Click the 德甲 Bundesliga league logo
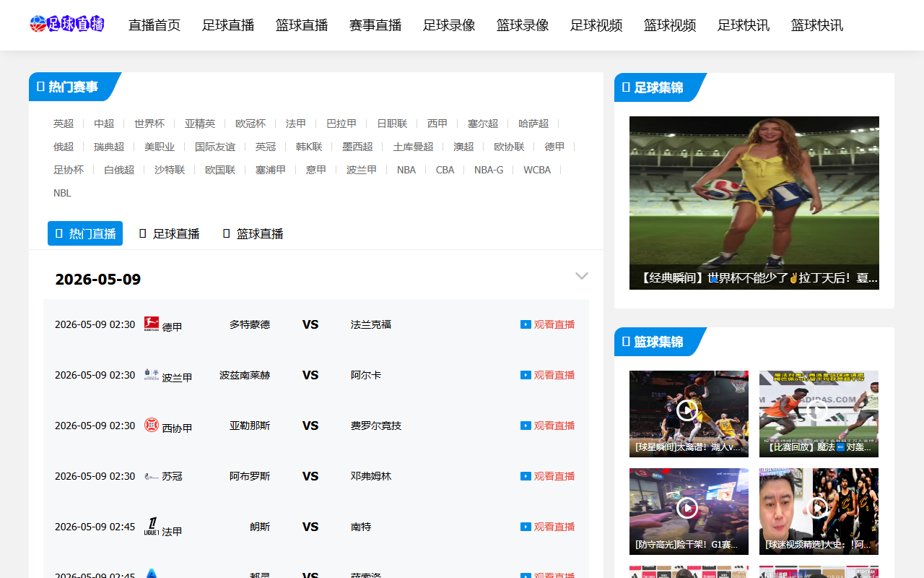 (152, 324)
